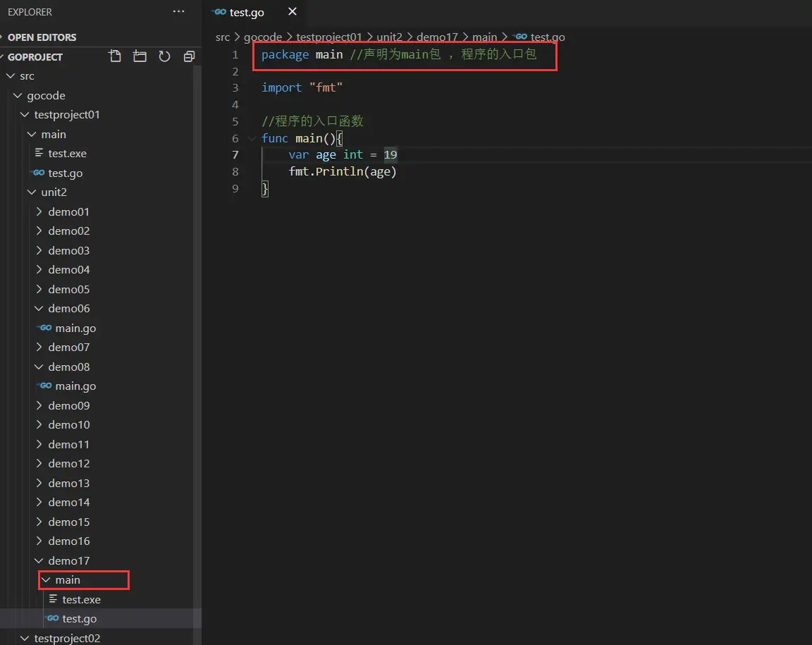
Task: Click the testproject01 breadcrumb segment
Action: 328,37
